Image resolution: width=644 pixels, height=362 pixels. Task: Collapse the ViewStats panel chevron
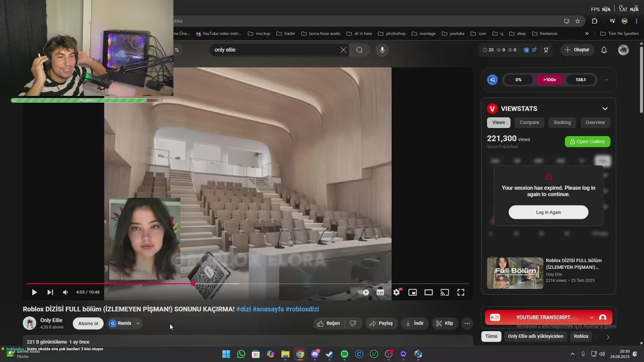[605, 109]
